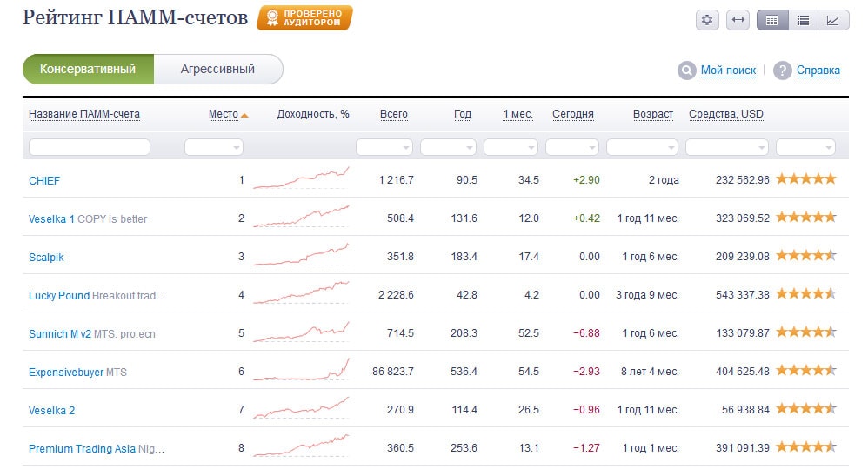Open the Всего filter dropdown
Viewport: 868px width, 470px height.
pos(384,148)
